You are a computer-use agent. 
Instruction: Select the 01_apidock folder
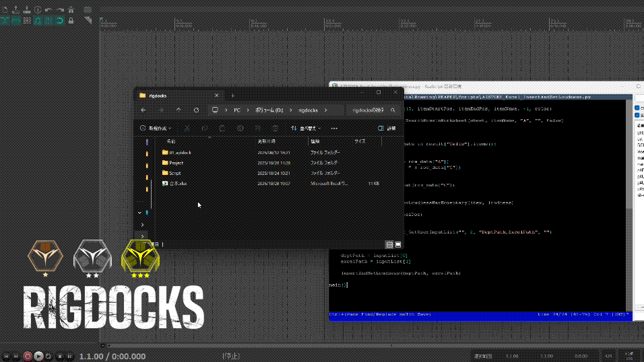coord(271,153)
